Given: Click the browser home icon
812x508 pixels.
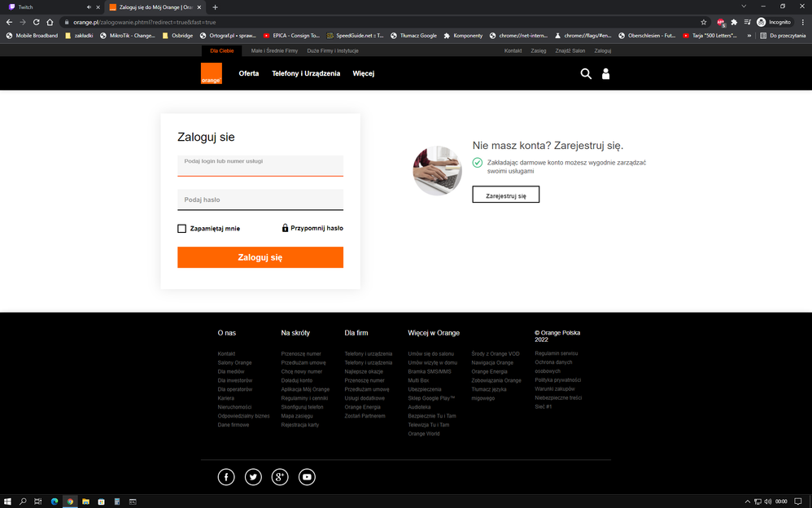Looking at the screenshot, I should [x=50, y=22].
